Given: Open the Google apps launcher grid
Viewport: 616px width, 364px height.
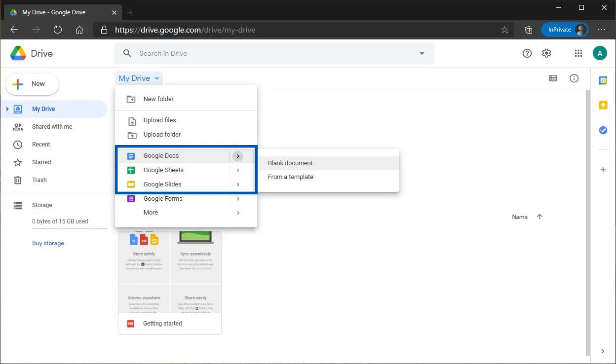Looking at the screenshot, I should tap(578, 53).
